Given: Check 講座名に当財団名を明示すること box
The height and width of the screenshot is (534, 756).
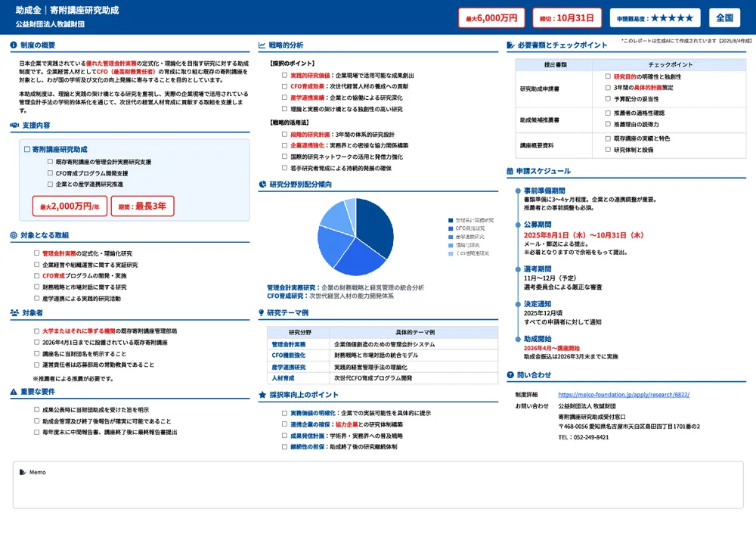Looking at the screenshot, I should 36,353.
